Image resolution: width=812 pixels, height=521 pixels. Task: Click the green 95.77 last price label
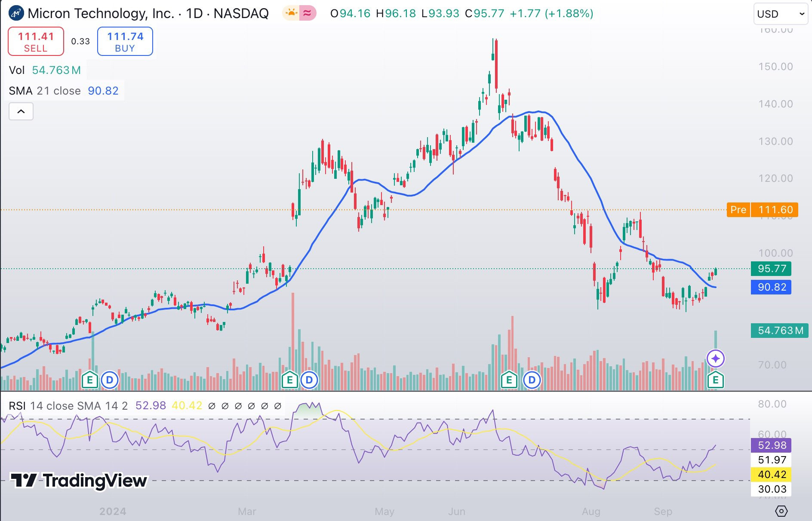(x=771, y=269)
